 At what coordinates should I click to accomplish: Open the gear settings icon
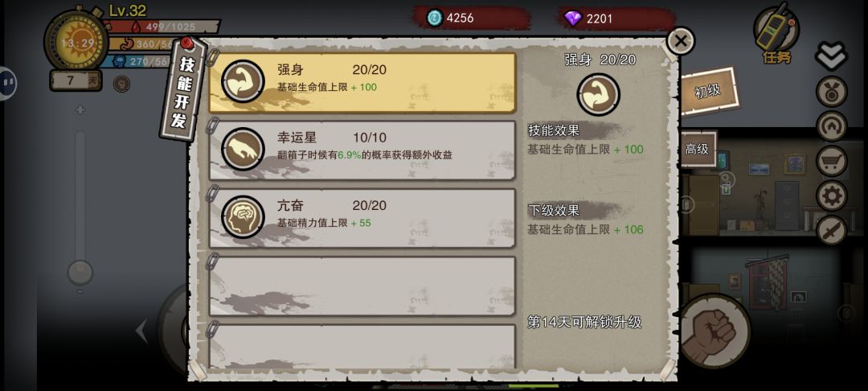click(x=831, y=196)
